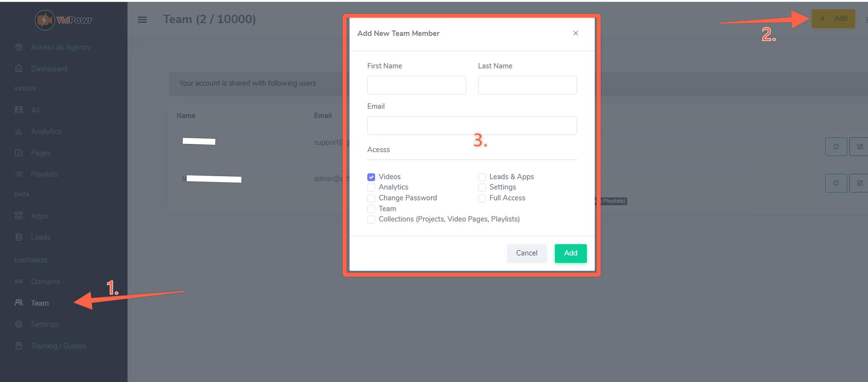Image resolution: width=868 pixels, height=382 pixels.
Task: Click the Pages folder icon
Action: tap(19, 153)
